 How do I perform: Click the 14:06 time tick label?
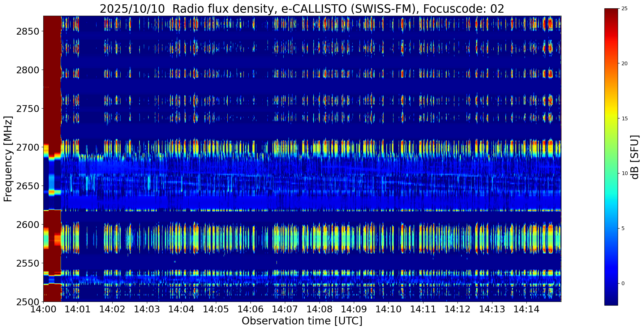(x=251, y=309)
